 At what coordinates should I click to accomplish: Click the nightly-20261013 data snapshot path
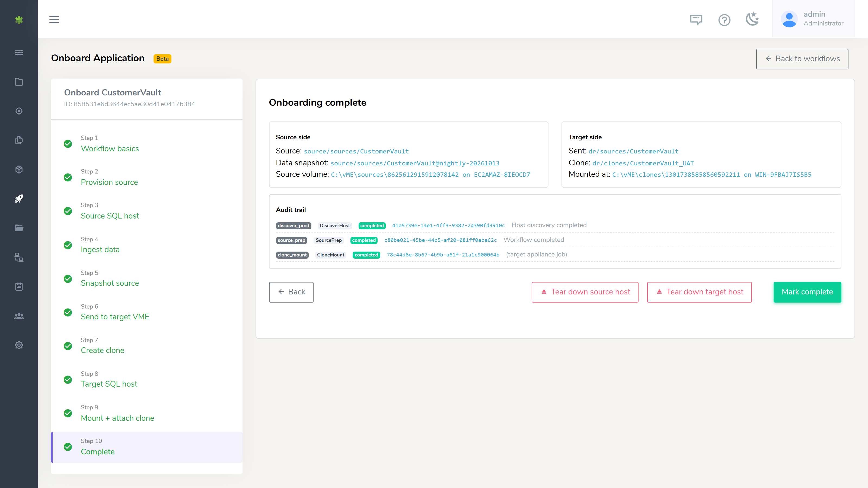pos(415,163)
